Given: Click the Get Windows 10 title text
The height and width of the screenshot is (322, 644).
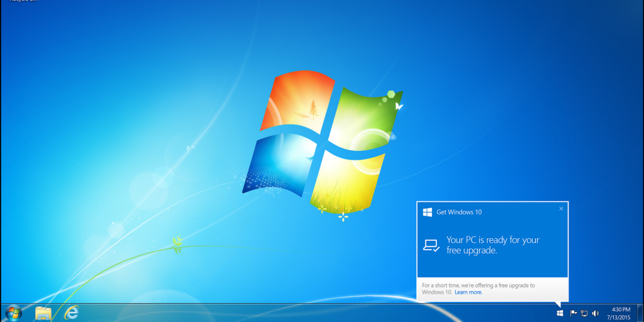Looking at the screenshot, I should coord(459,213).
